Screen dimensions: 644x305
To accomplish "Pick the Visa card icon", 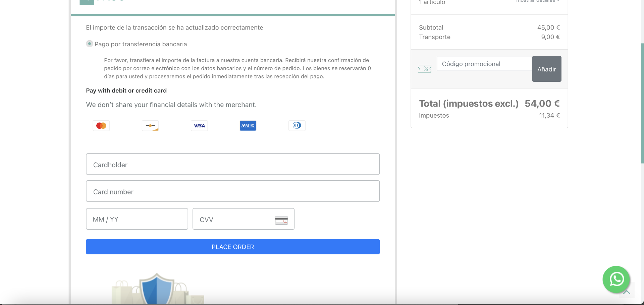I will coord(199,126).
